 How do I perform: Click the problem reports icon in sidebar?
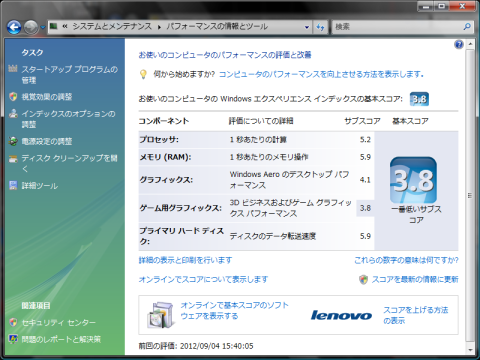13,339
